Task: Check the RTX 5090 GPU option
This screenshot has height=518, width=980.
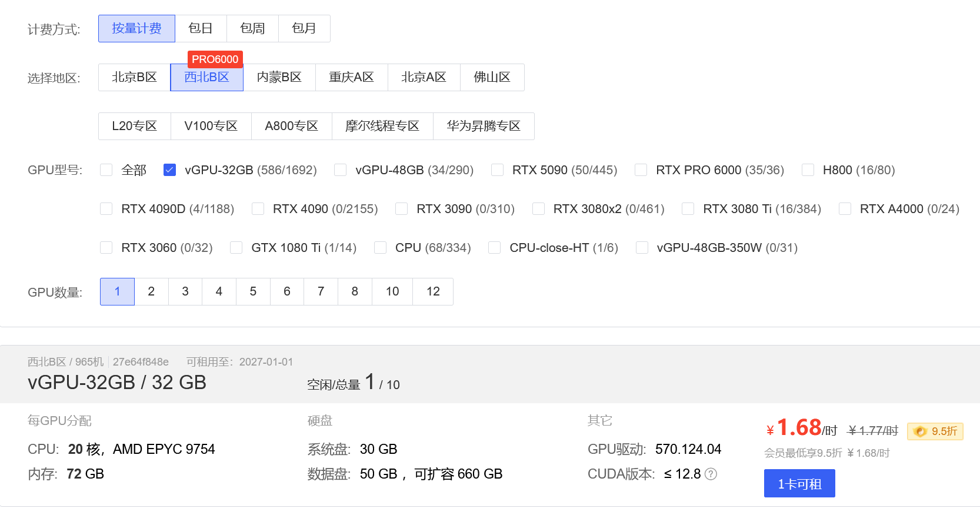Action: coord(498,170)
